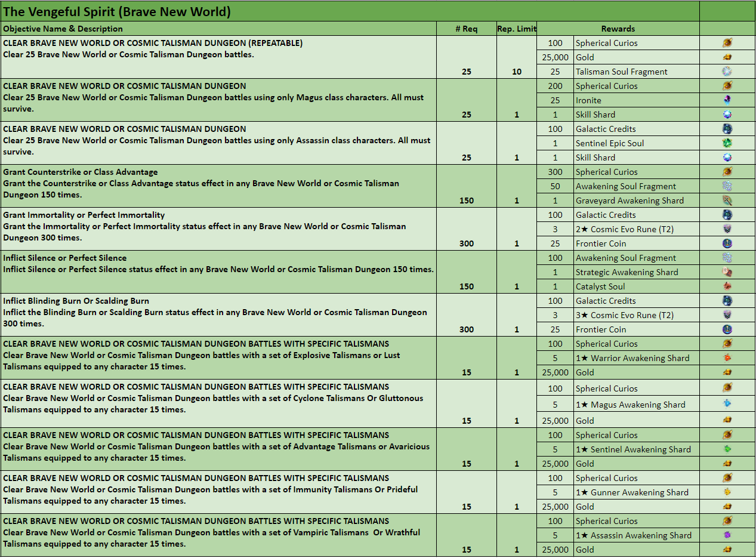756x558 pixels.
Task: Click the repeatable Clear Brave New World objective cell
Action: 218,57
